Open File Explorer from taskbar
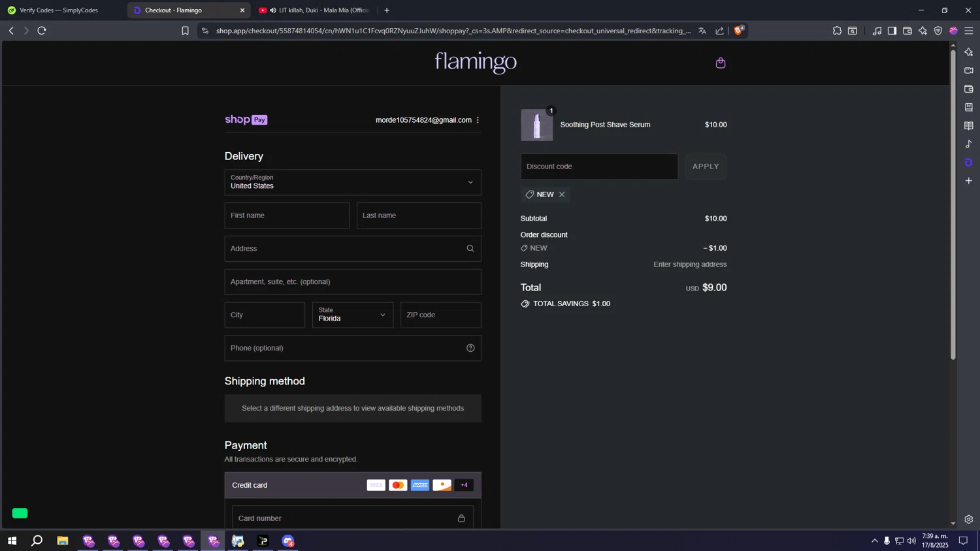This screenshot has height=551, width=980. click(63, 541)
